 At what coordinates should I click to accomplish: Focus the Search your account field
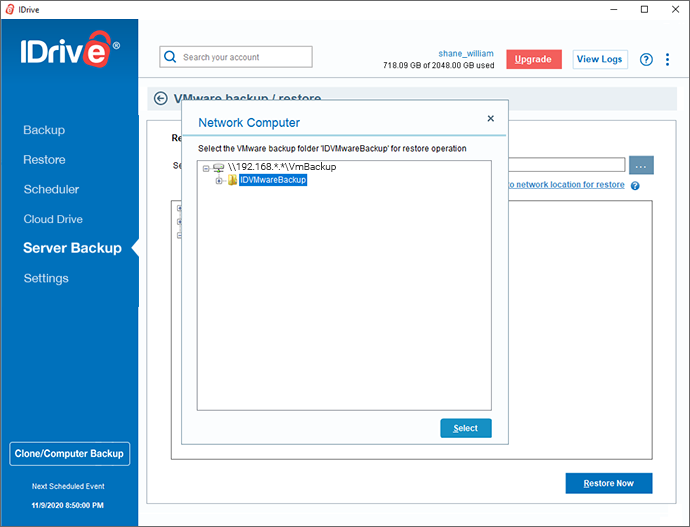(236, 57)
